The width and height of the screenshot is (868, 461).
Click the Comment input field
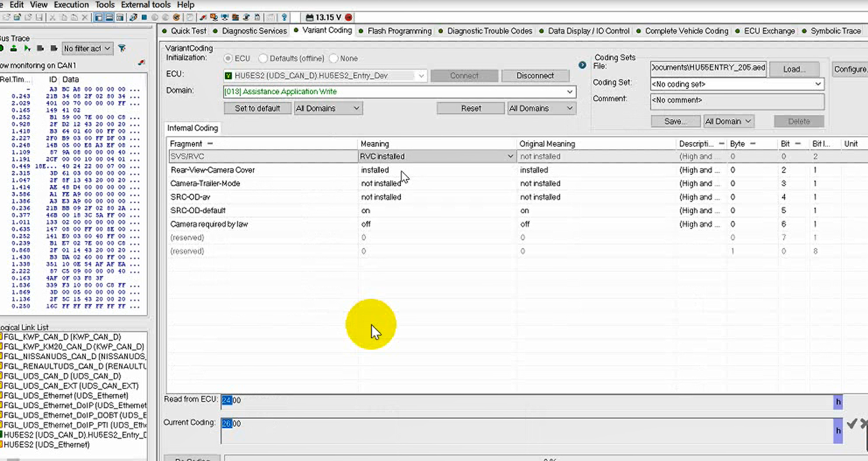737,101
